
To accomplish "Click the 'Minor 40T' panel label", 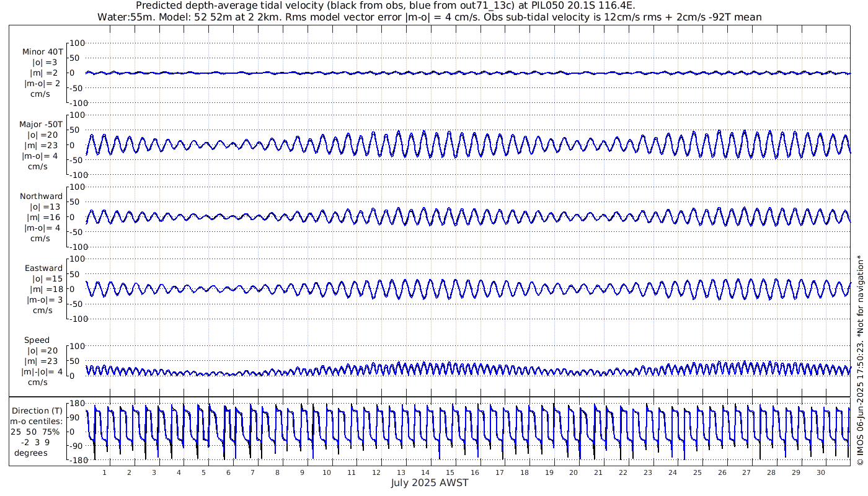I will coord(42,52).
